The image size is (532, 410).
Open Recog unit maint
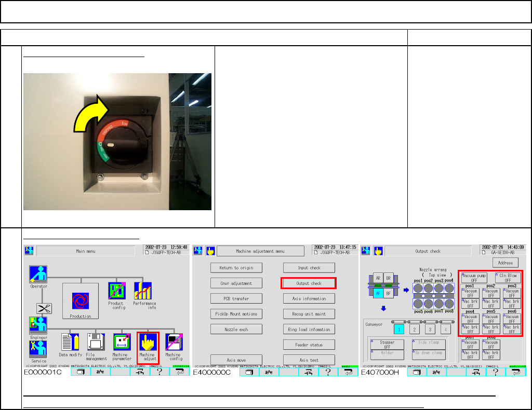pyautogui.click(x=309, y=314)
